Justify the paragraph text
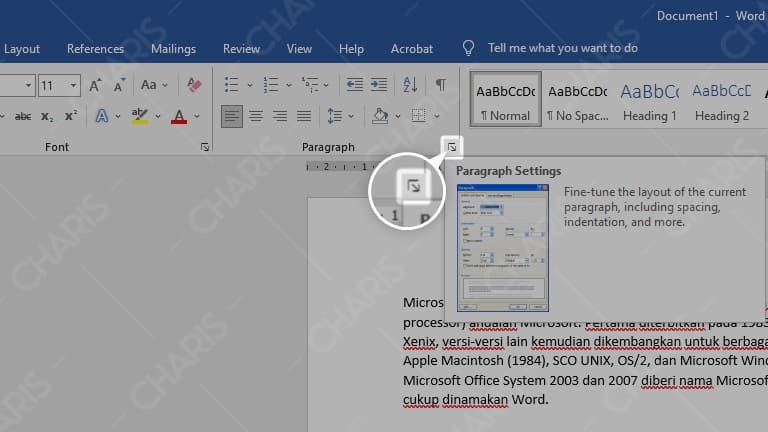Viewport: 768px width, 432px height. click(x=304, y=116)
